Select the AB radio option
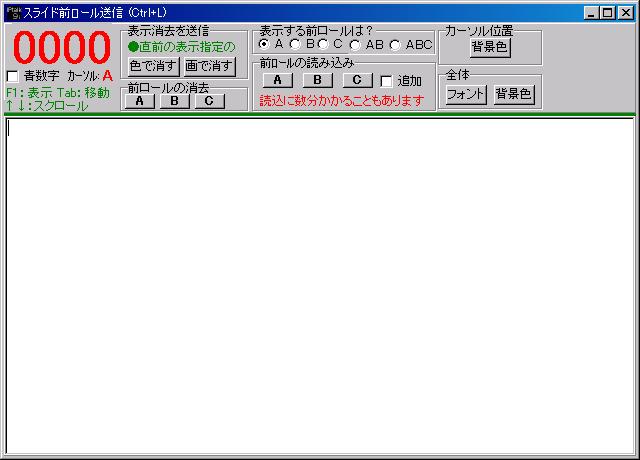Screen dimensions: 640x460 pyautogui.click(x=355, y=45)
